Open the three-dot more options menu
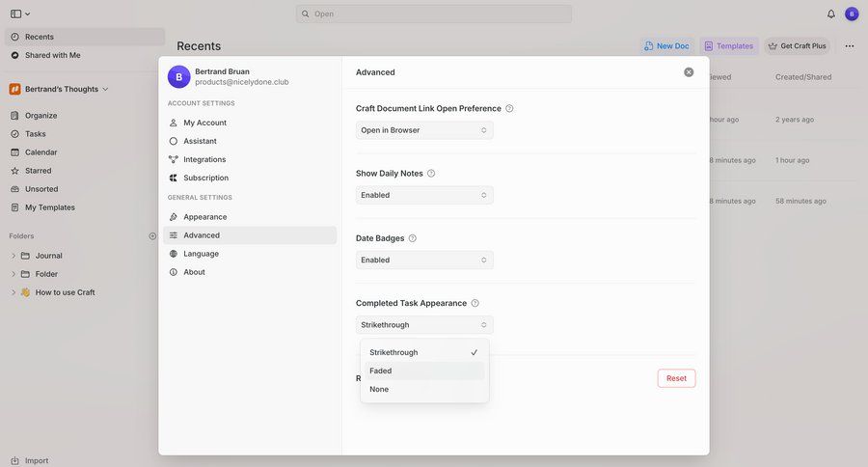 click(849, 46)
